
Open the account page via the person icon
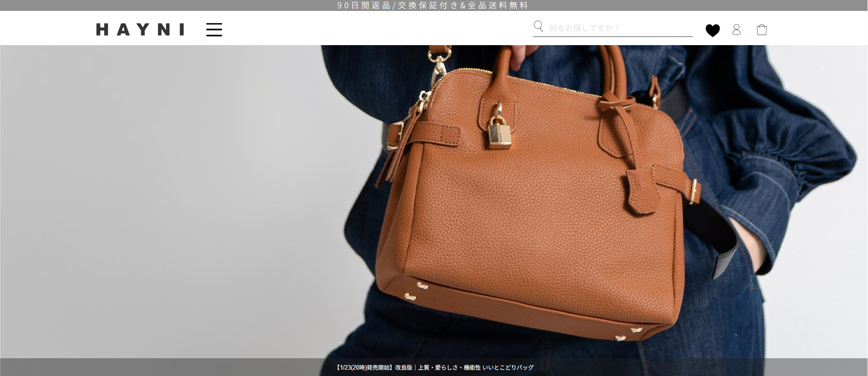pyautogui.click(x=736, y=30)
